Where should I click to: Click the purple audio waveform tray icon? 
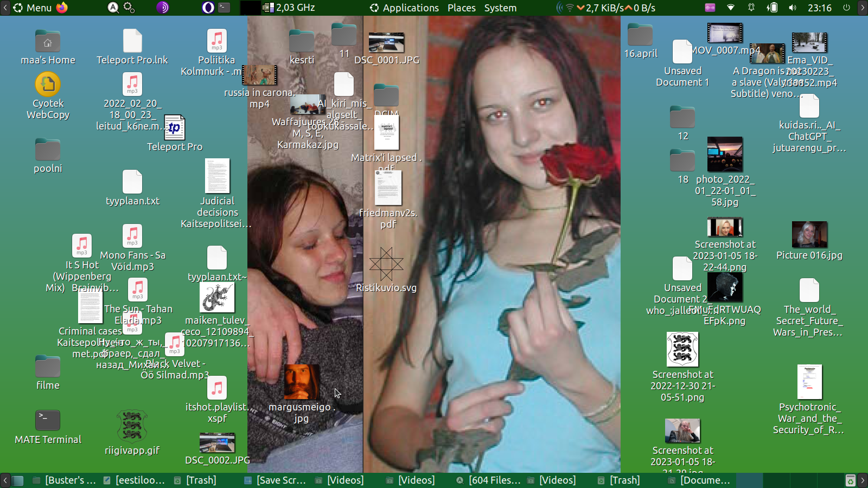(710, 8)
